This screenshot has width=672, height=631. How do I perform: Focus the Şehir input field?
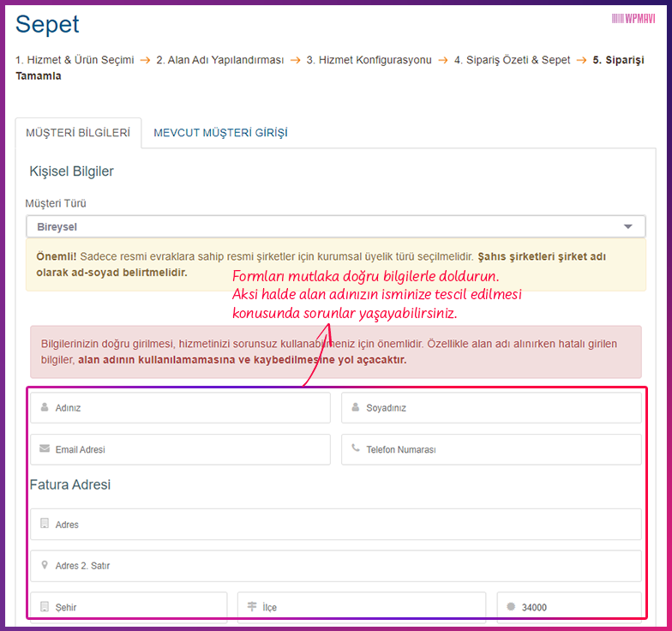129,607
